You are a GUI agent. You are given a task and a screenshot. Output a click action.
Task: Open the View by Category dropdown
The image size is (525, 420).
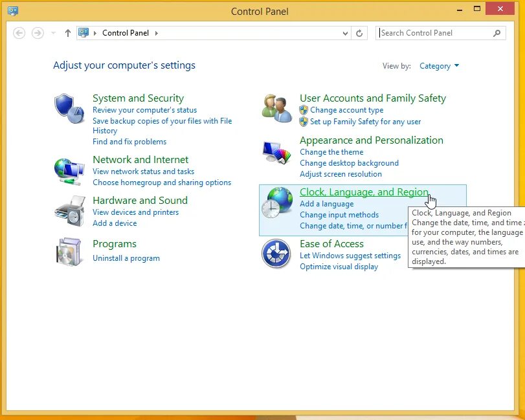pyautogui.click(x=439, y=65)
